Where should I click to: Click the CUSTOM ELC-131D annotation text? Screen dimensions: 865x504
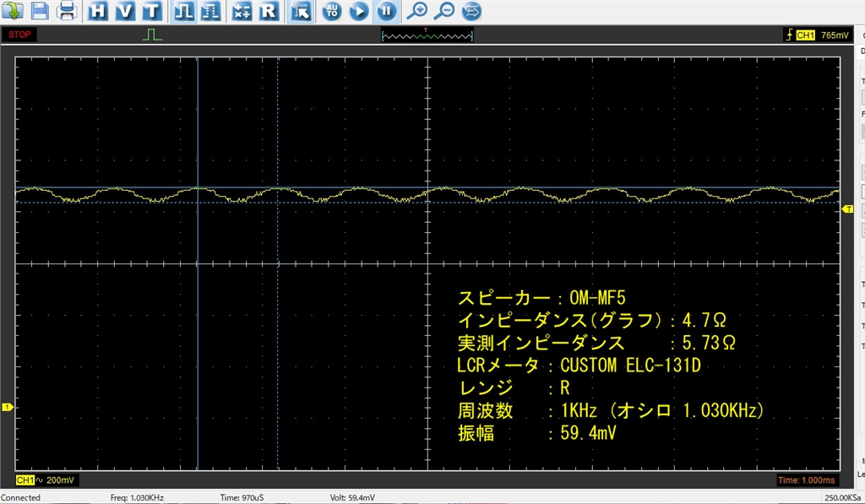(x=630, y=365)
